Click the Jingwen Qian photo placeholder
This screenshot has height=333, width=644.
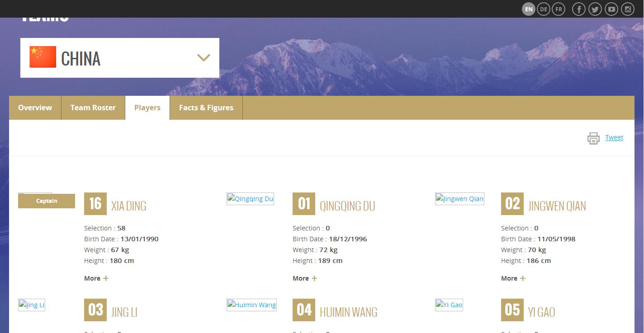(x=459, y=199)
